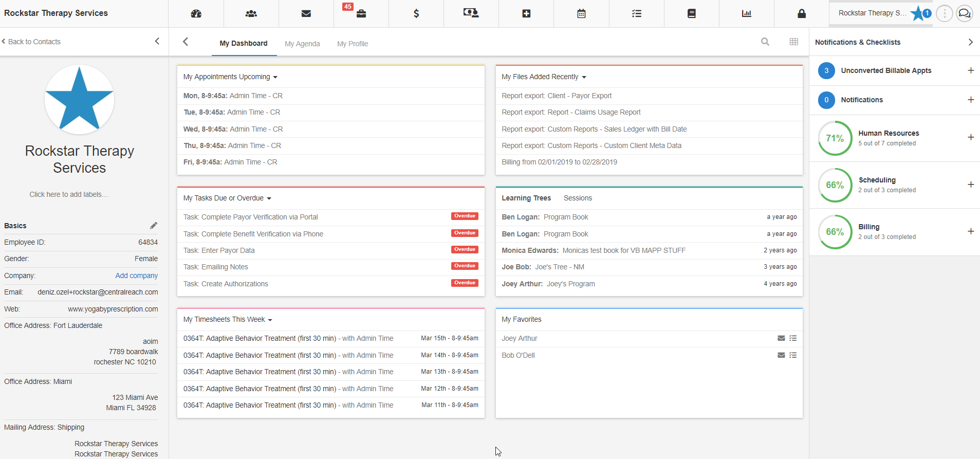Click the search magnifier icon on dashboard

click(765, 42)
